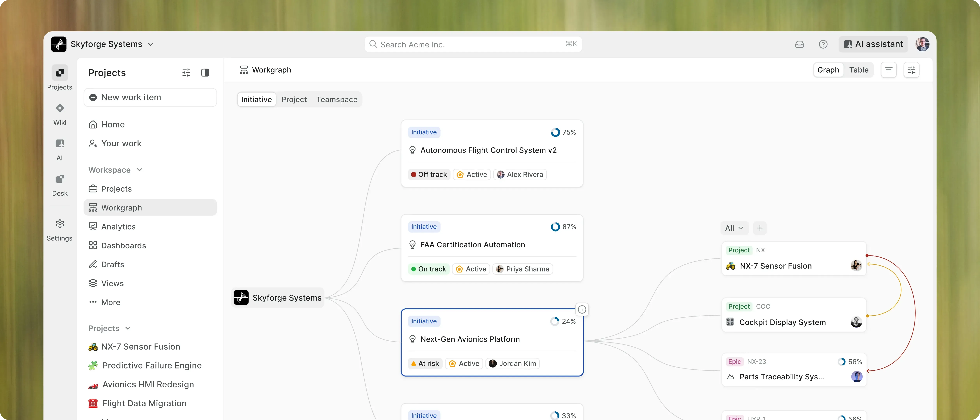Open Avionics HMI Redesign project
This screenshot has height=420, width=980.
[150, 384]
